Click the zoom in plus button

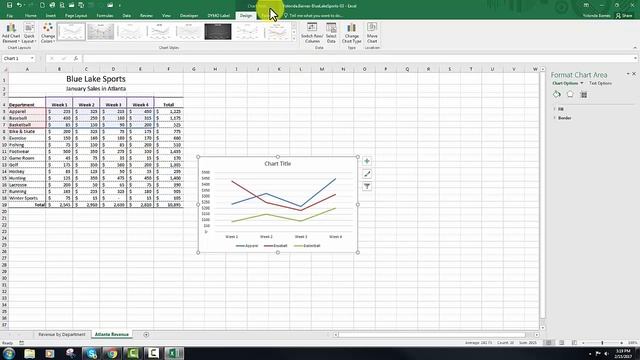point(622,343)
